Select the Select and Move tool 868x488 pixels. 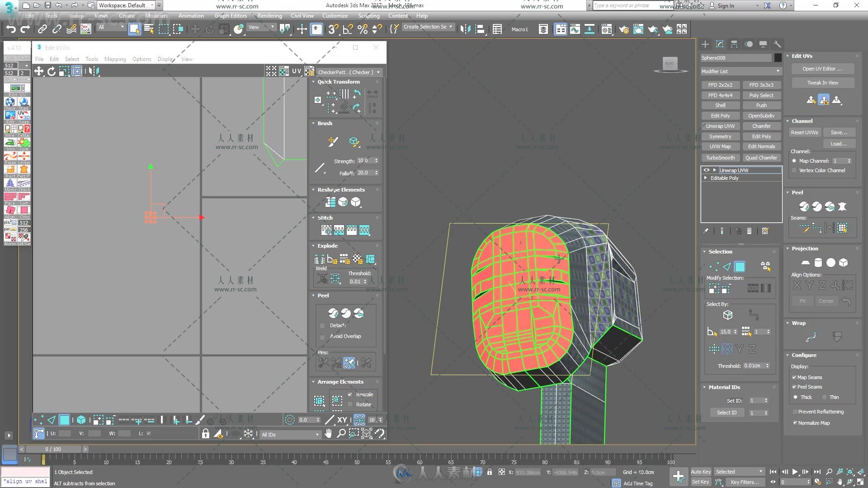tap(195, 29)
